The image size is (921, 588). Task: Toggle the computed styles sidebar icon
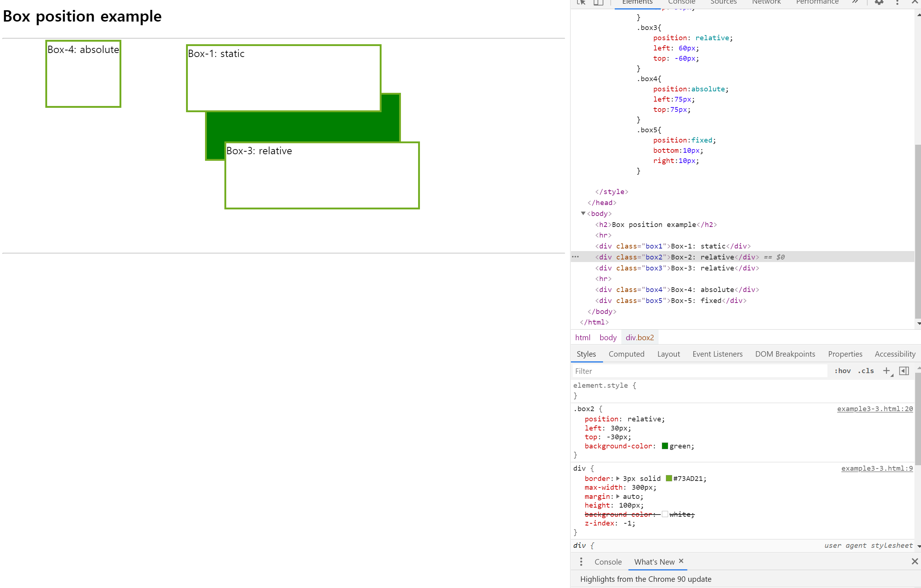(904, 371)
